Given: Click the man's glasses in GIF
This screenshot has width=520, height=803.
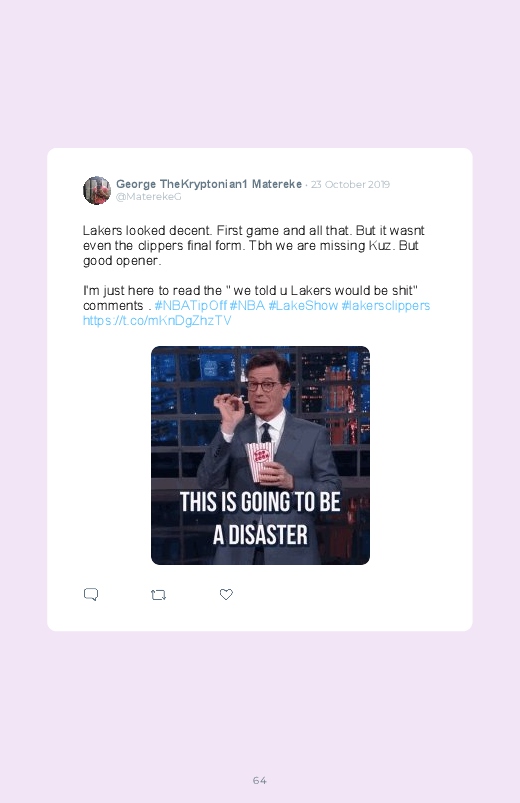Looking at the screenshot, I should 263,386.
